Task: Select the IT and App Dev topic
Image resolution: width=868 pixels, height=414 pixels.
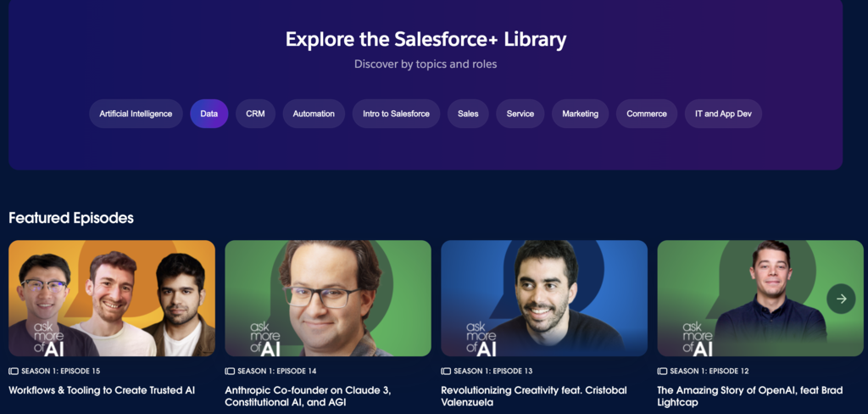Action: pyautogui.click(x=723, y=114)
